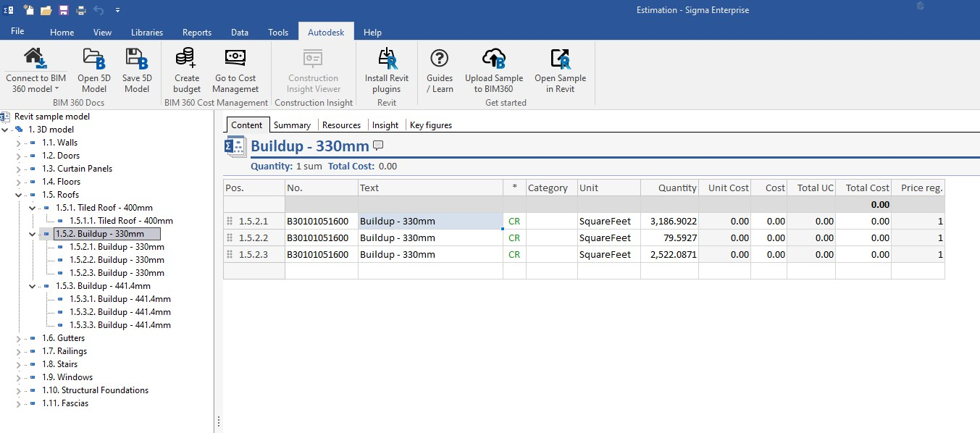Click the Quantity cell showing 79.5927
980x433 pixels.
[669, 237]
